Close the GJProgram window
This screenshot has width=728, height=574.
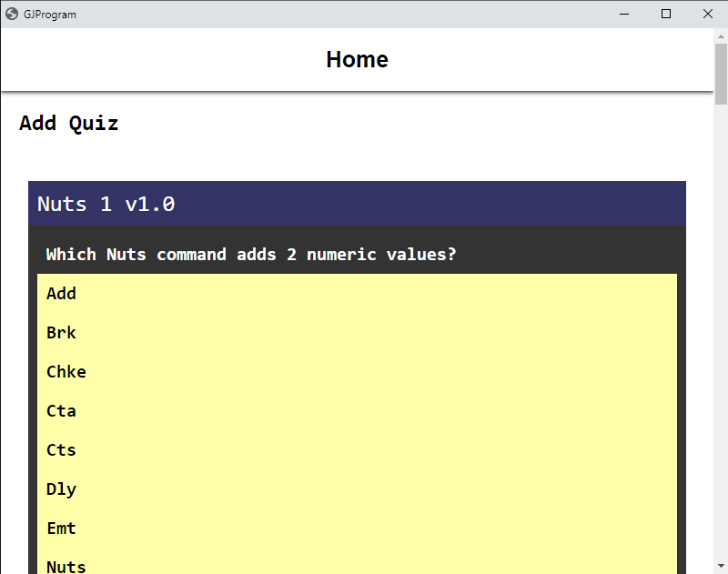[708, 14]
